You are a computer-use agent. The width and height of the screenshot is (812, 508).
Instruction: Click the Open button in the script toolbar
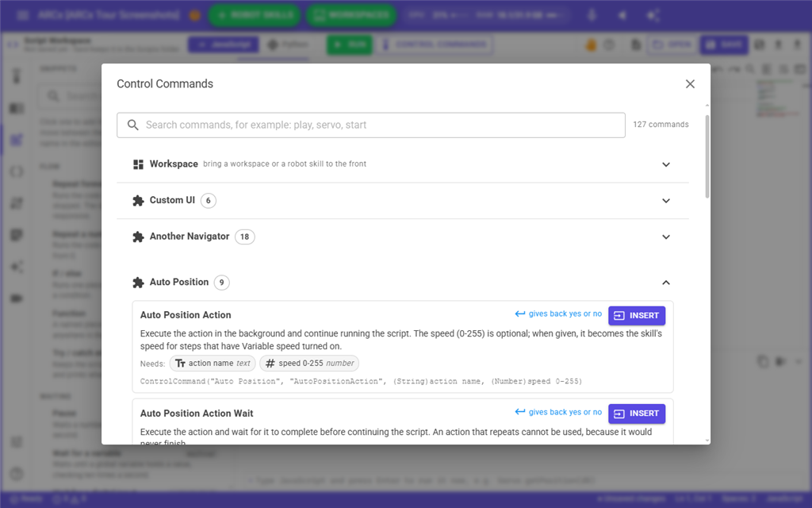[x=671, y=45]
